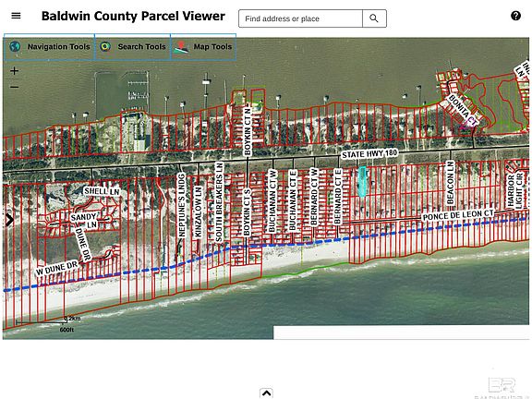Click the Map Tools pin icon
This screenshot has height=399, width=532.
pos(181,47)
